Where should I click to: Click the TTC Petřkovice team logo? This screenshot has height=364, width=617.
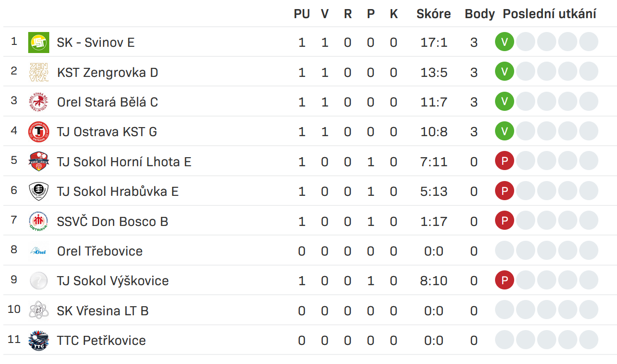(38, 341)
